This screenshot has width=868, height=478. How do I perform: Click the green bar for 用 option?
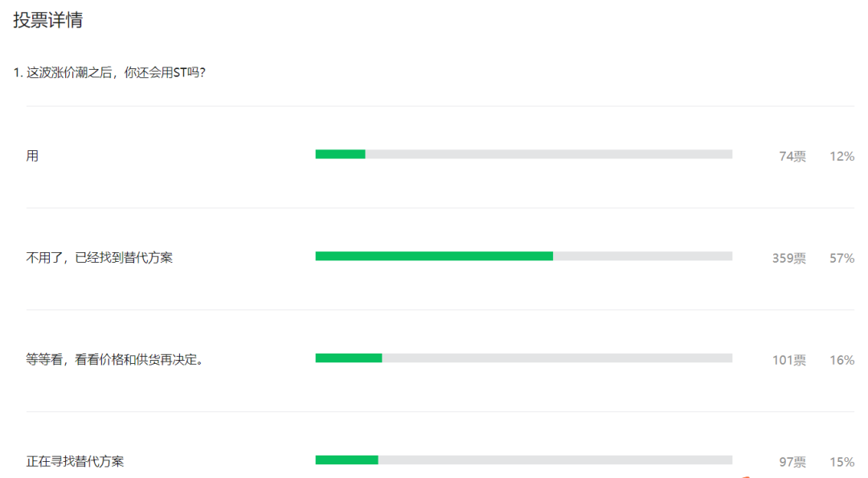pyautogui.click(x=341, y=154)
